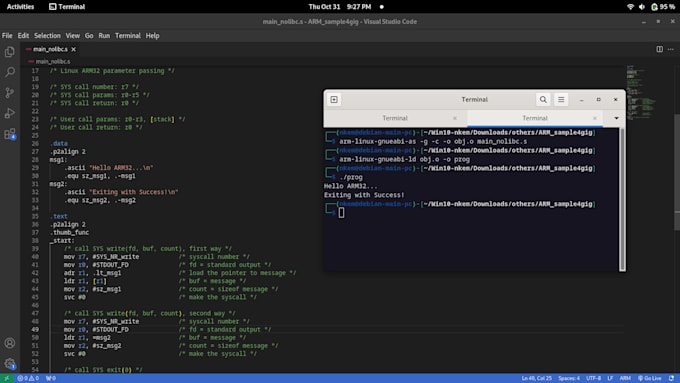Open the Manage gear menu in VS Code
The width and height of the screenshot is (680, 383).
pos(10,363)
